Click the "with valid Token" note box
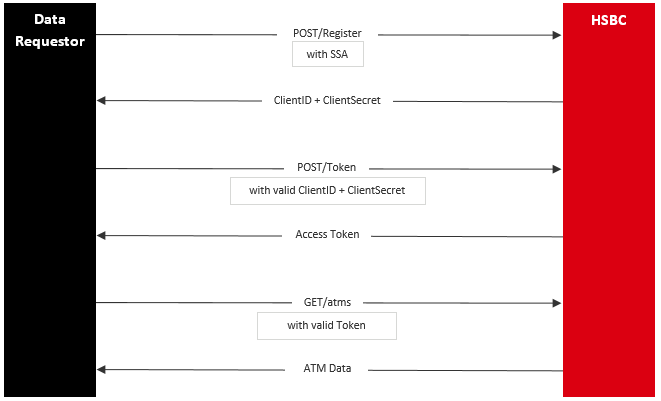The height and width of the screenshot is (401, 661). point(327,325)
